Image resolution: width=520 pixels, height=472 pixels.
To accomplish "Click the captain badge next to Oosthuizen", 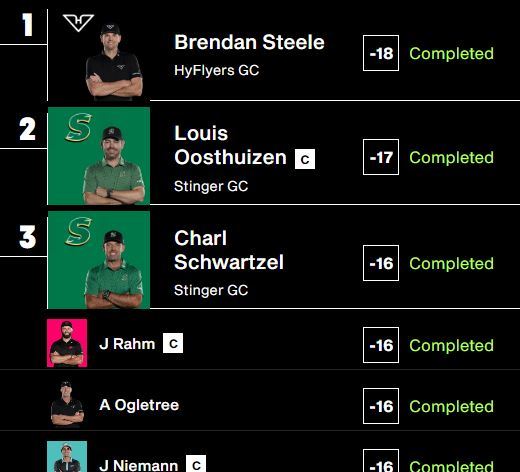I will [x=305, y=159].
